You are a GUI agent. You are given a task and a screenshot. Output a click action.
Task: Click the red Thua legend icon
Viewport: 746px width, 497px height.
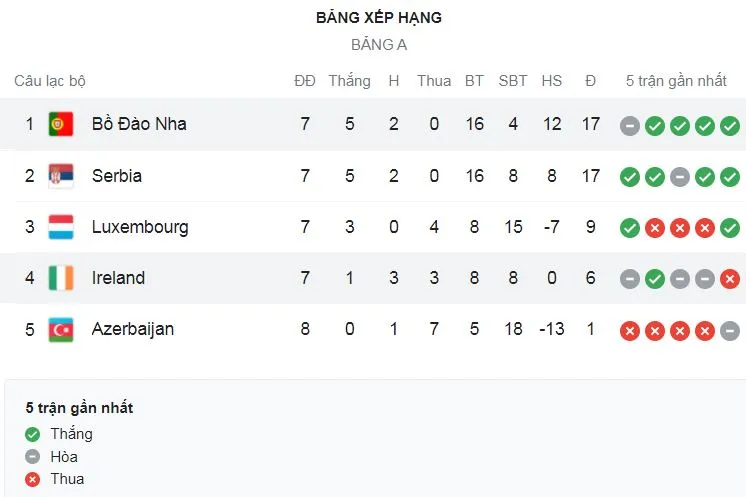32,479
